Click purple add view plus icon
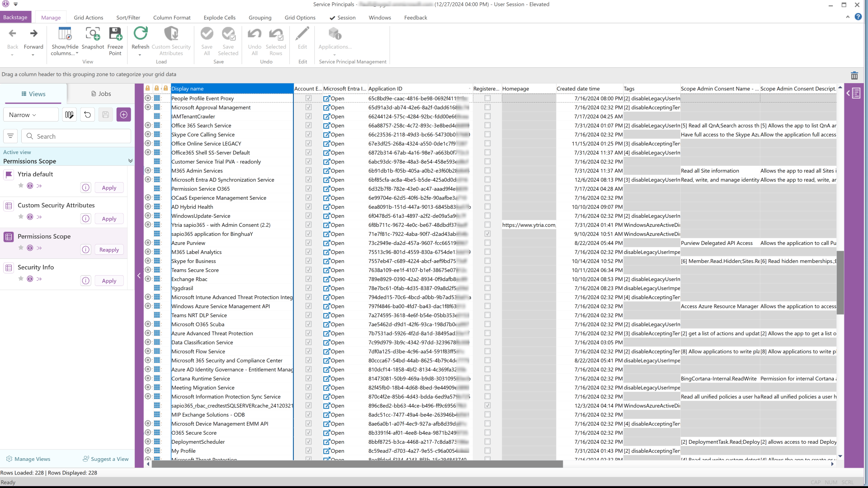The image size is (868, 488). click(123, 115)
